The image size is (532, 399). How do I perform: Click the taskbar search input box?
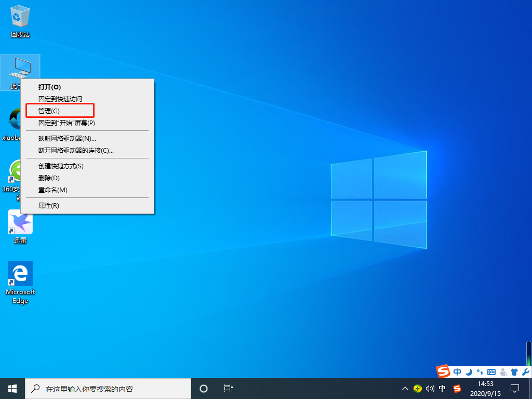109,389
